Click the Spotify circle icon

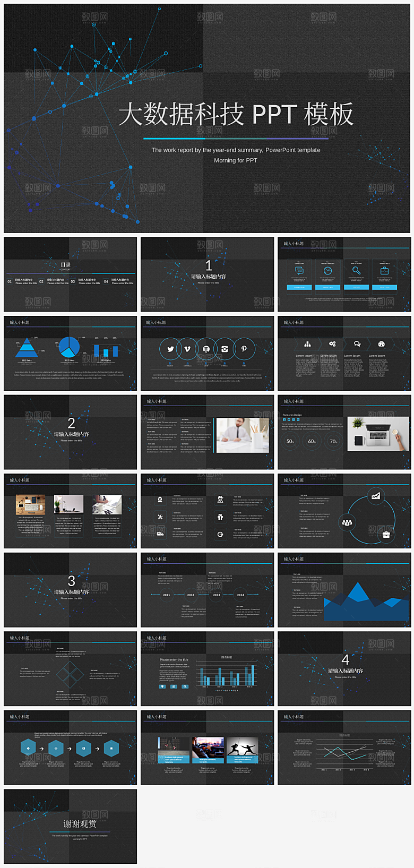click(206, 349)
